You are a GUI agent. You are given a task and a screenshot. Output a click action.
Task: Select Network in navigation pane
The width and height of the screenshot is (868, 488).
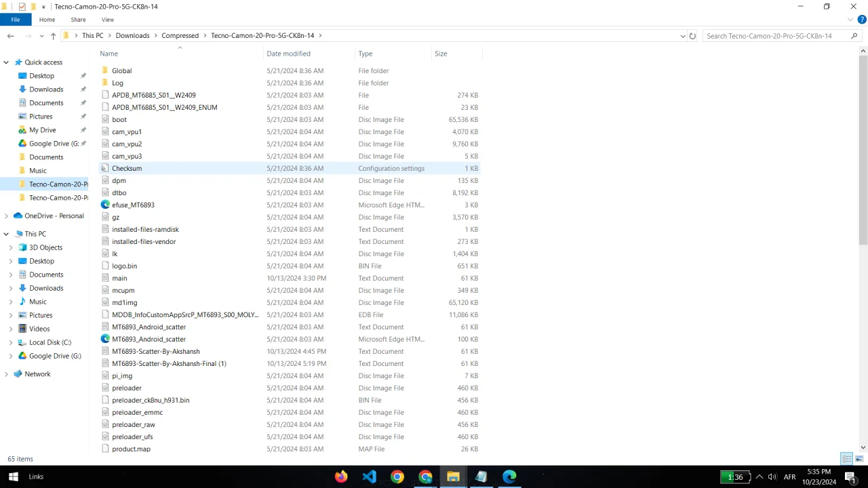pyautogui.click(x=37, y=373)
